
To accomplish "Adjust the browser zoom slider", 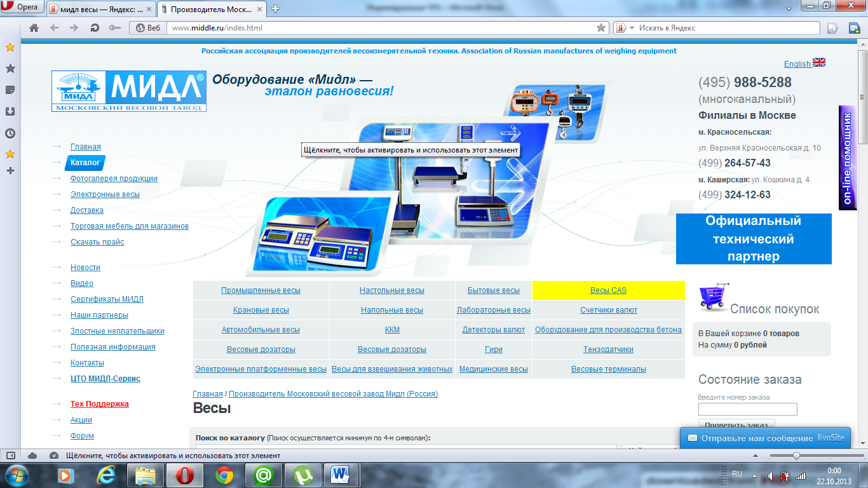I will pyautogui.click(x=796, y=456).
